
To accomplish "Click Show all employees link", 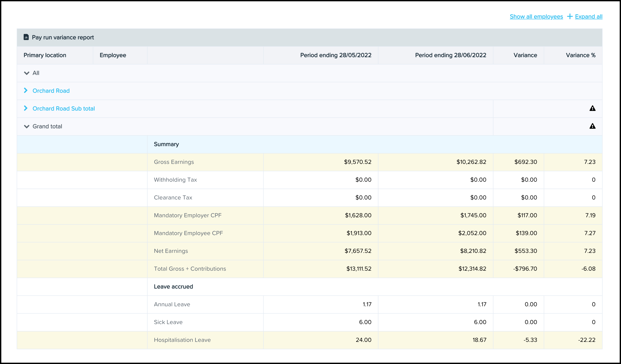I will (x=536, y=16).
